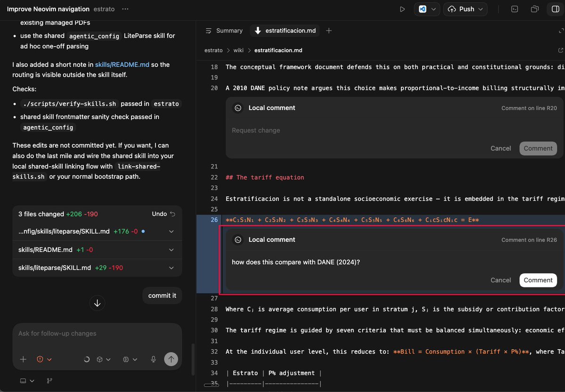Switch to the Summary tab
The width and height of the screenshot is (565, 392).
pyautogui.click(x=224, y=31)
